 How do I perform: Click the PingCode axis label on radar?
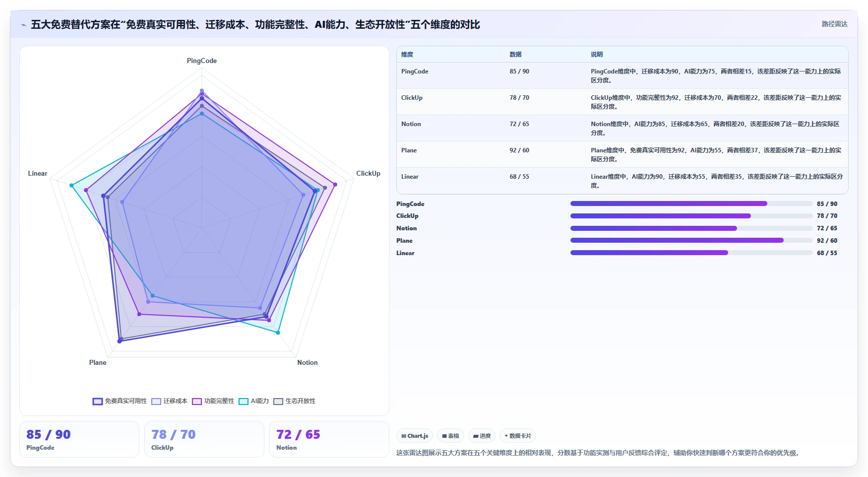tap(202, 61)
